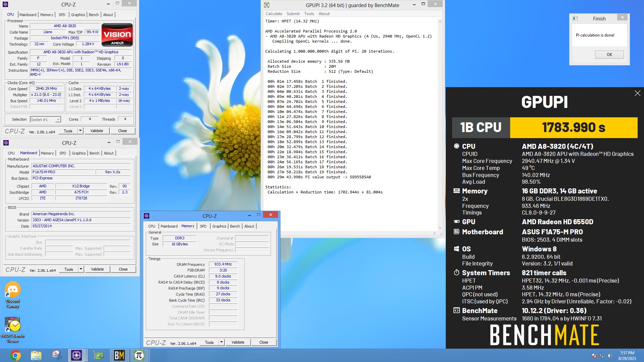Open Google Chrome from the taskbar

click(15, 355)
